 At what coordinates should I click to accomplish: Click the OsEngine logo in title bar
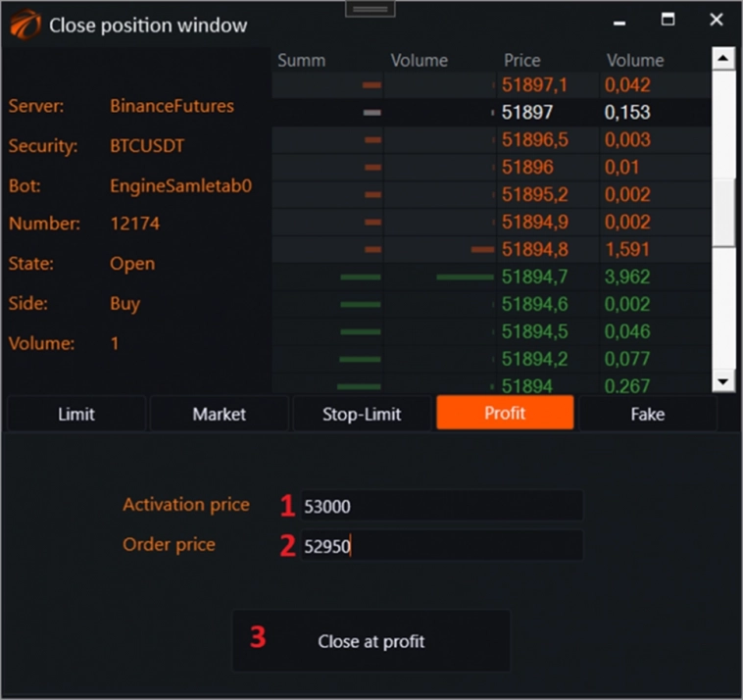pyautogui.click(x=25, y=25)
